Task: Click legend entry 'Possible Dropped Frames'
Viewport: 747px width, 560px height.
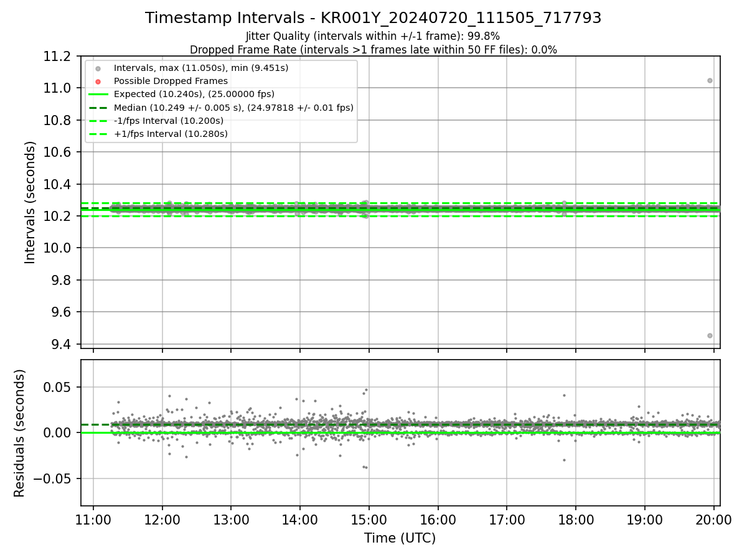Action: (x=171, y=81)
